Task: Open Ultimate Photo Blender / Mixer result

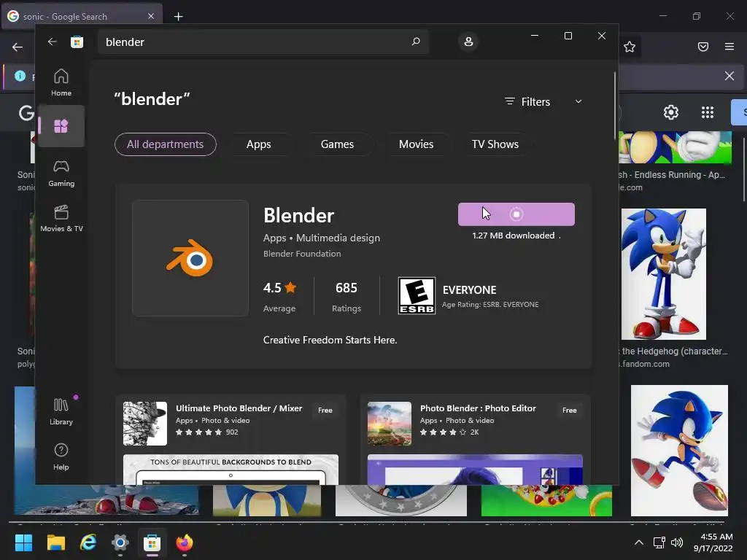Action: pyautogui.click(x=231, y=440)
